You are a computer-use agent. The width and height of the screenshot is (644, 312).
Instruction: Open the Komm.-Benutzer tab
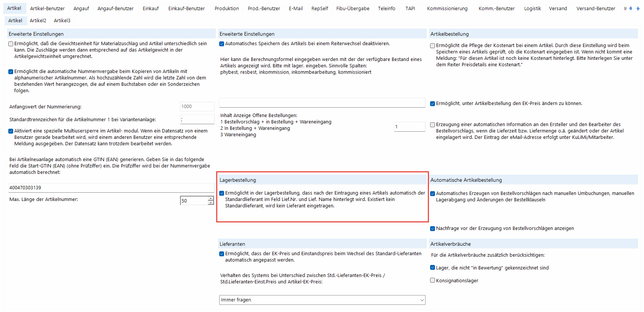coord(497,8)
